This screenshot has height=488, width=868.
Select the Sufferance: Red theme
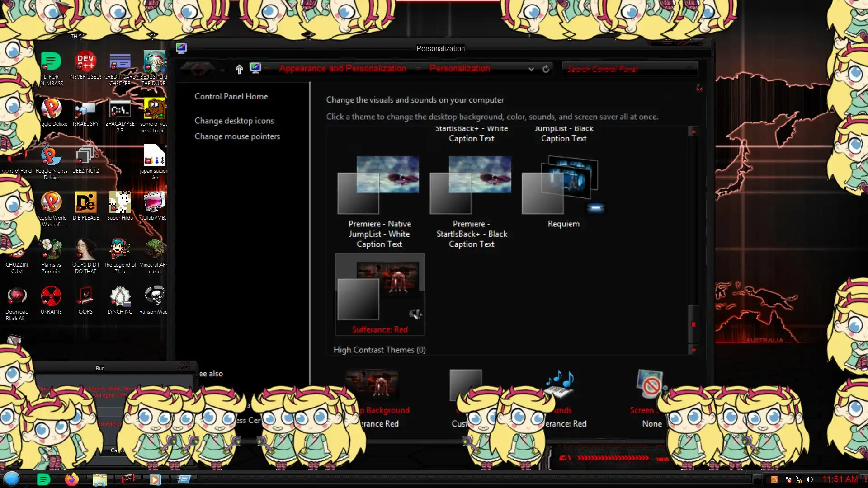pyautogui.click(x=379, y=294)
